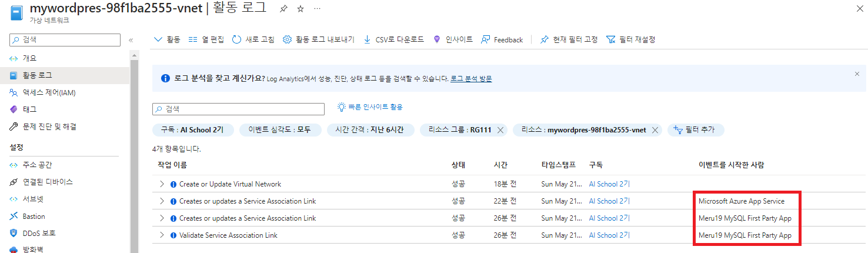Sort by 시간 column header
The image size is (868, 253).
500,165
